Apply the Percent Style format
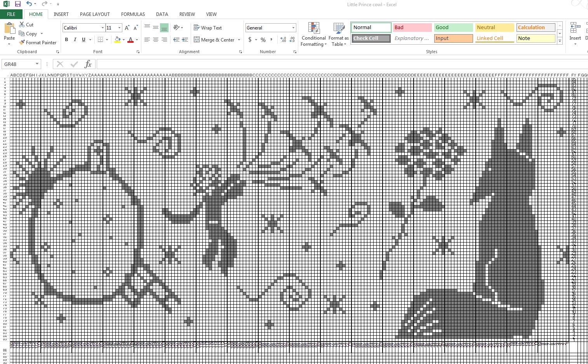 click(263, 39)
